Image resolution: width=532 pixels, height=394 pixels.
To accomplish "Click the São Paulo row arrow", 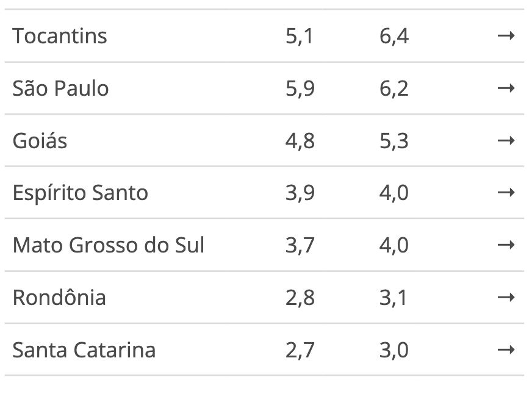I will point(506,88).
